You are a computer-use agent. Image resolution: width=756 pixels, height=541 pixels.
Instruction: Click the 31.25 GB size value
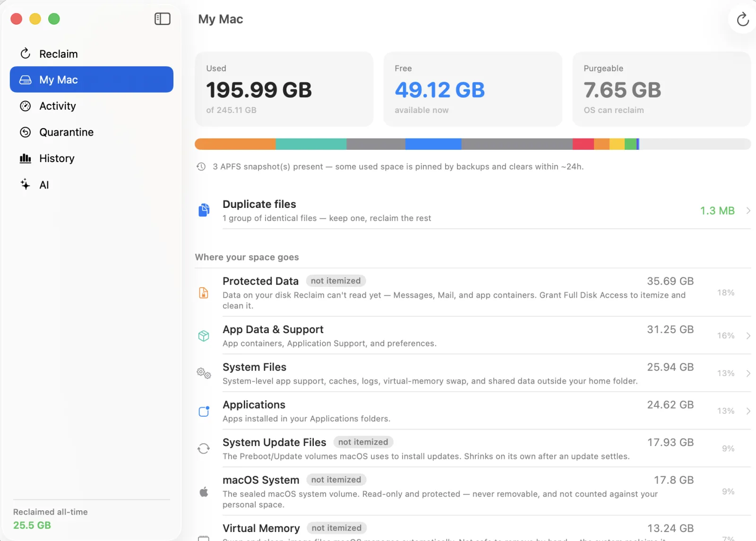670,329
